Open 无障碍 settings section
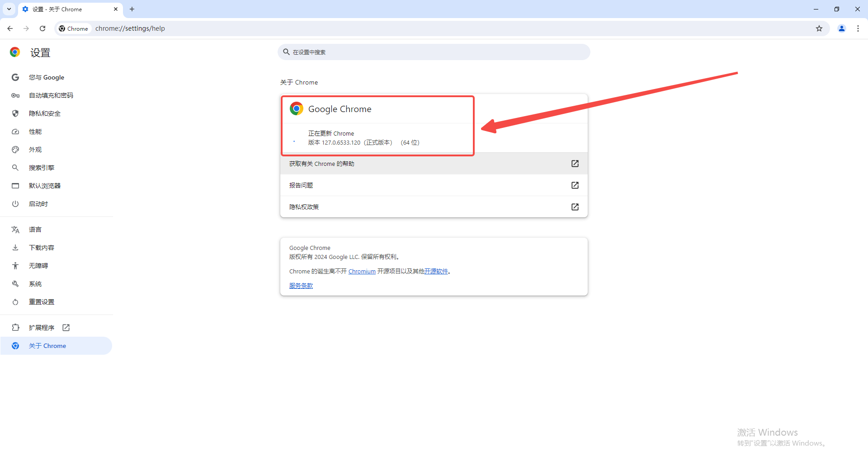 pos(56,266)
